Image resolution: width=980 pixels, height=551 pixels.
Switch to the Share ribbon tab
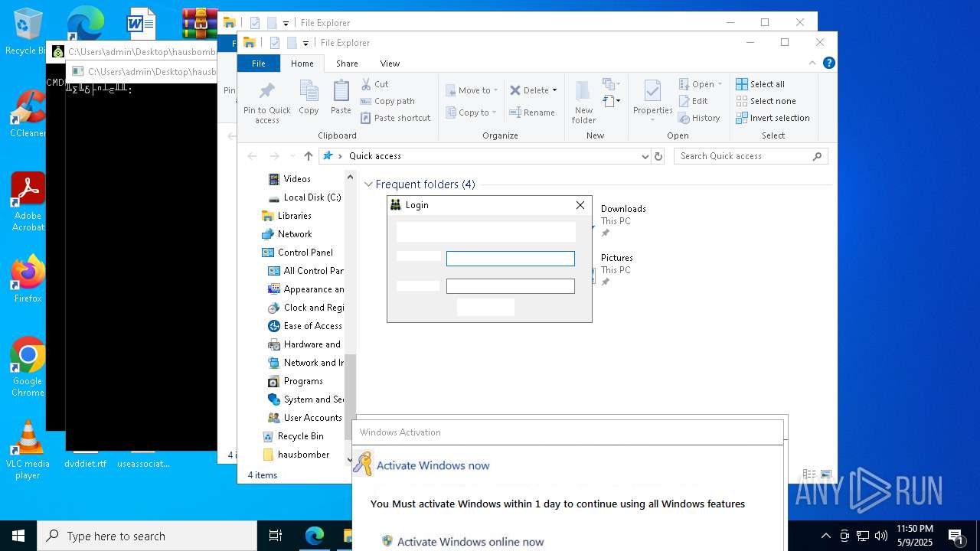(x=347, y=64)
